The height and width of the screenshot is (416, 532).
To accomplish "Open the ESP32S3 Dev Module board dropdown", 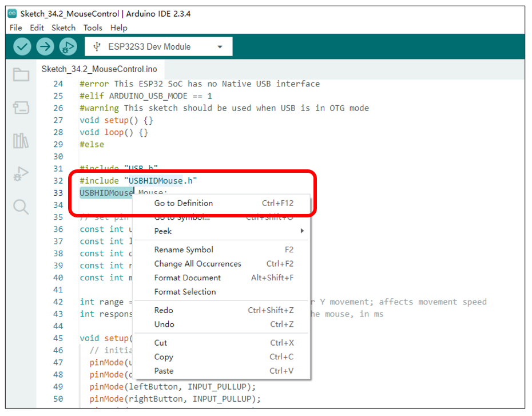I will [158, 46].
